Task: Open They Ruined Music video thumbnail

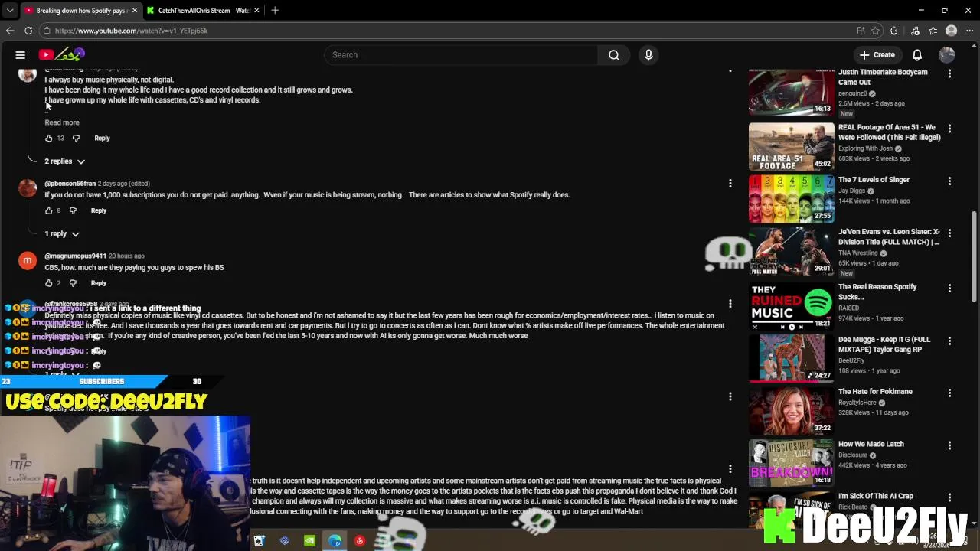Action: [x=792, y=305]
